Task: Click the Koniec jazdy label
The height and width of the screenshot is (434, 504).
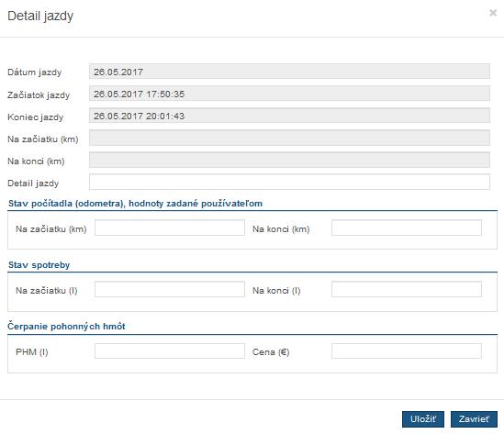Action: 36,117
